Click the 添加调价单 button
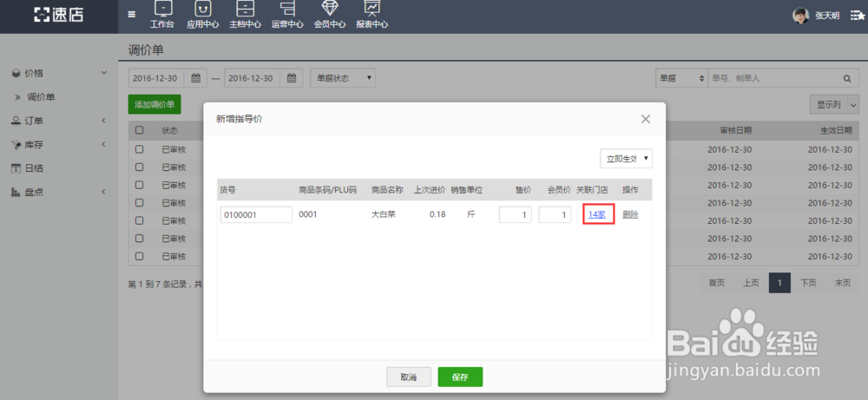Viewport: 868px width, 400px height. coord(155,104)
